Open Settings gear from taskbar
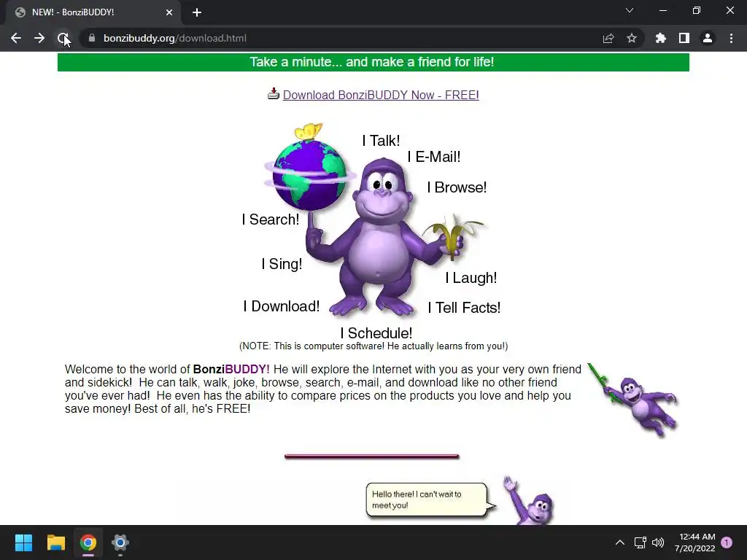This screenshot has height=560, width=747. coord(120,542)
